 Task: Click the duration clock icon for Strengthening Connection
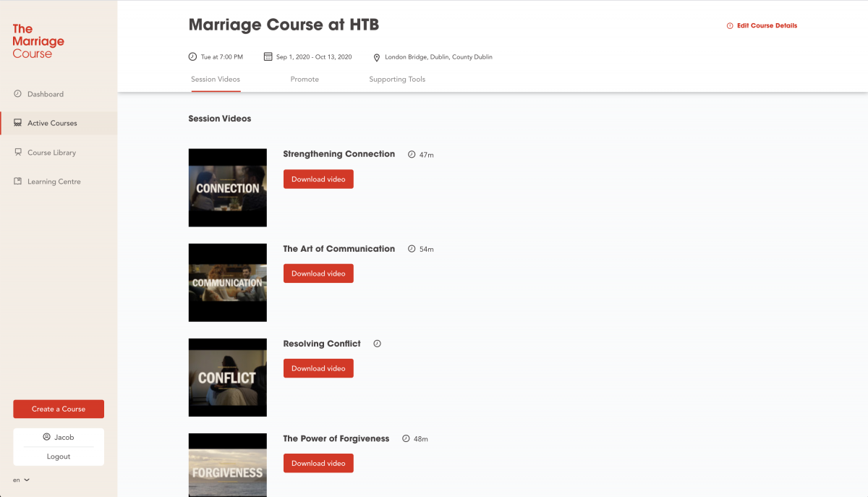[412, 154]
